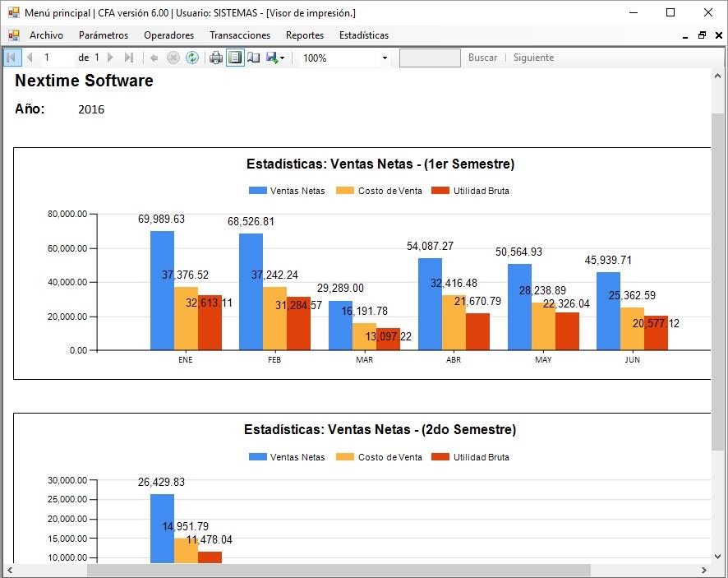728x578 pixels.
Task: Click blue Ventas Netas swatch, 1er Semestre
Action: (x=258, y=191)
